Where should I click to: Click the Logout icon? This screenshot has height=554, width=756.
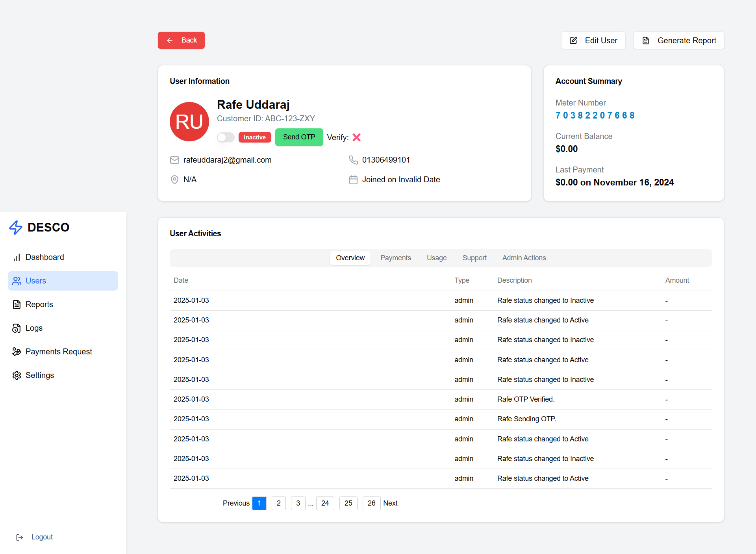tap(20, 537)
